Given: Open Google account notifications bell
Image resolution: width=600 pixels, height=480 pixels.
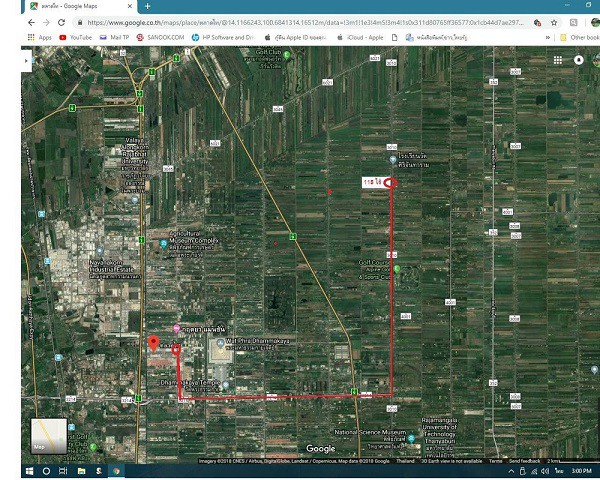Looking at the screenshot, I should click(579, 60).
